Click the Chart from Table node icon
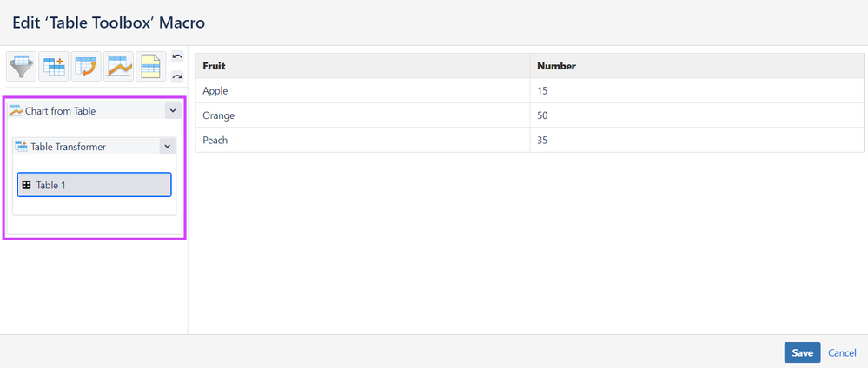The width and height of the screenshot is (868, 368). tap(16, 111)
